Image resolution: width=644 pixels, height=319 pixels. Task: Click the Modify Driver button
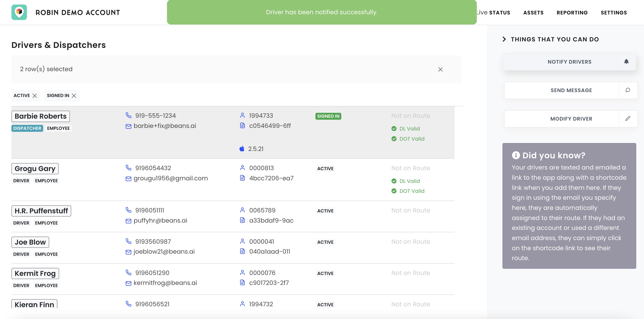click(571, 119)
